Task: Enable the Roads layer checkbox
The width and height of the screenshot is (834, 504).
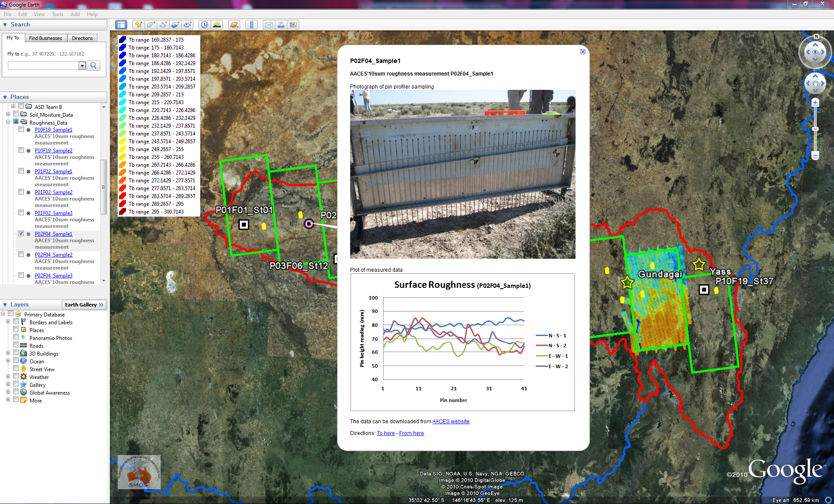Action: point(16,345)
